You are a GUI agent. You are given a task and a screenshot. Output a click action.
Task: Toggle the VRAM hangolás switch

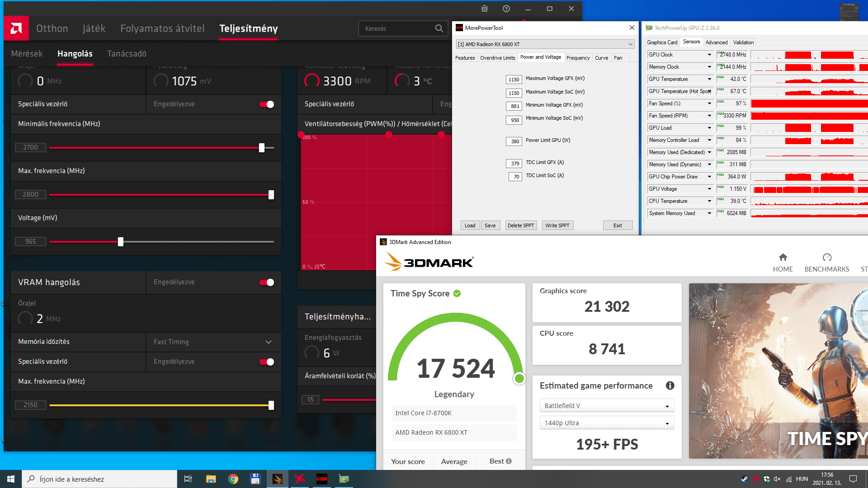tap(267, 282)
